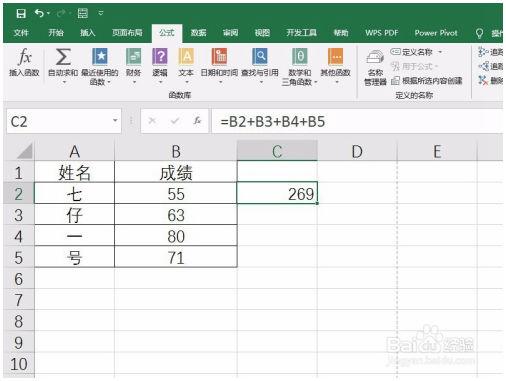Click the Select All corner triangle
This screenshot has height=381, width=506.
[x=24, y=151]
